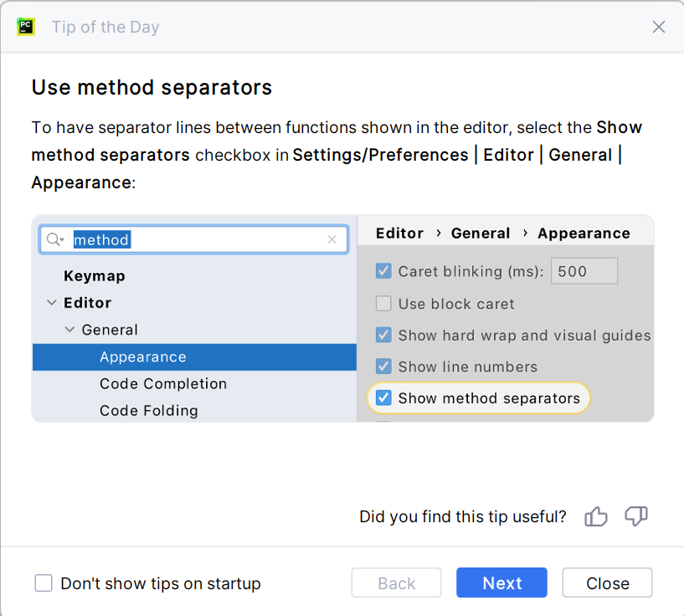
Task: Open Keymap settings entry
Action: (94, 276)
